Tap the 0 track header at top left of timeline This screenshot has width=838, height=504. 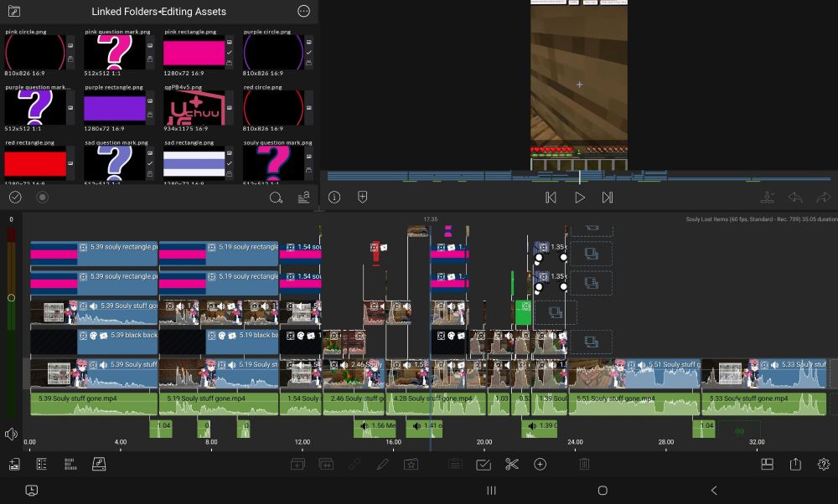(x=11, y=219)
